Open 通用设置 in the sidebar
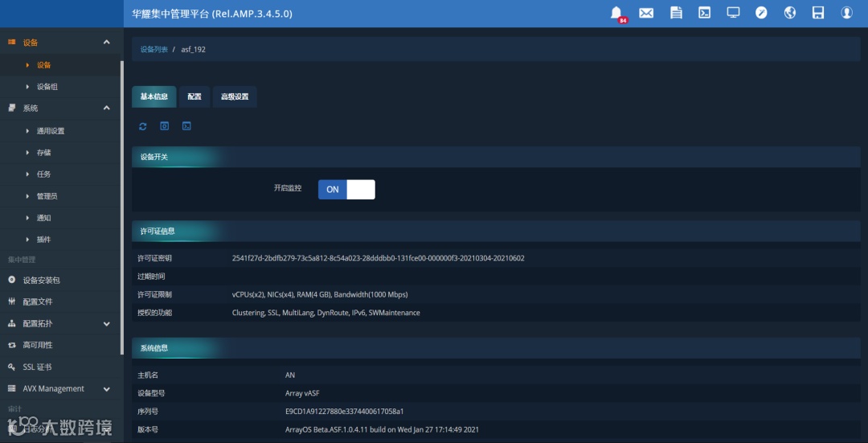The height and width of the screenshot is (443, 868). pyautogui.click(x=51, y=131)
